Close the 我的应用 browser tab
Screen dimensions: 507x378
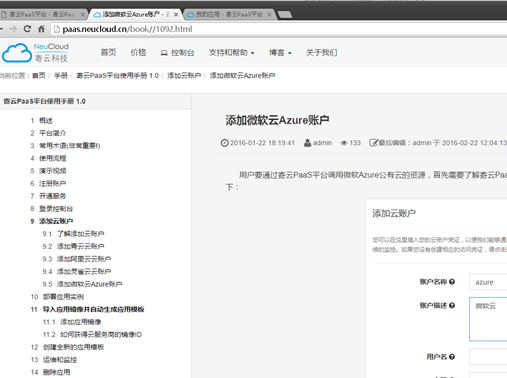[269, 15]
